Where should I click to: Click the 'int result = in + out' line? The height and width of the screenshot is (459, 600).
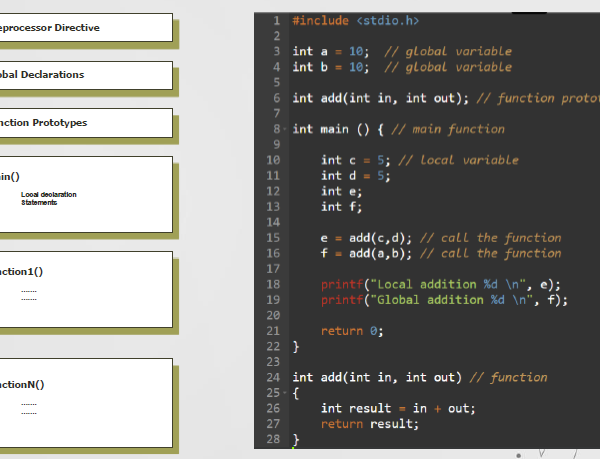(x=398, y=408)
